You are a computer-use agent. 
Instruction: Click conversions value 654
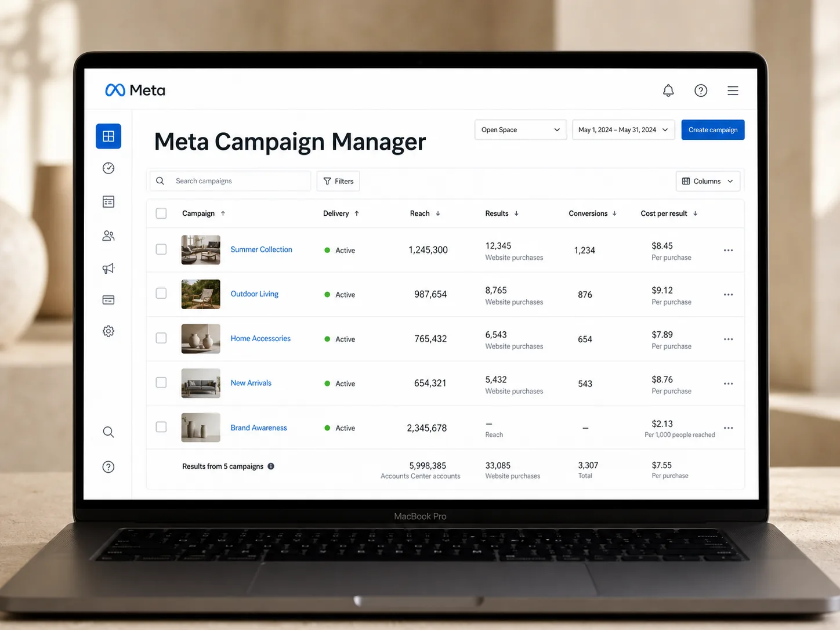coord(585,339)
